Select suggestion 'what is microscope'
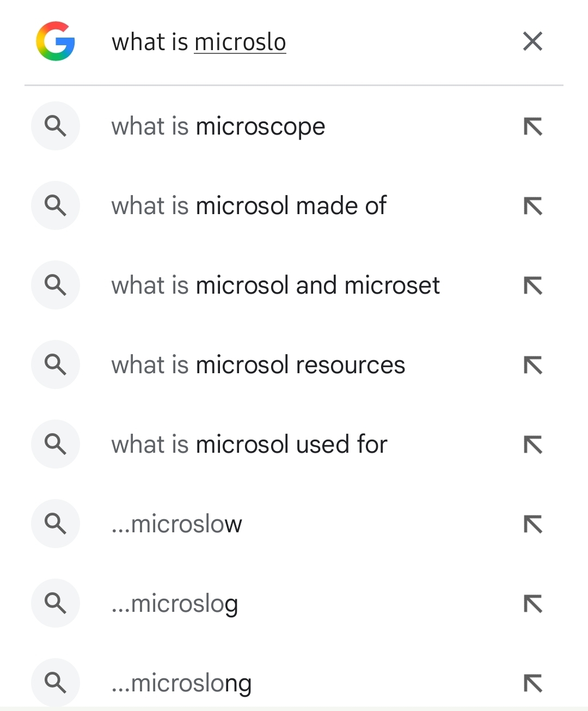 (x=218, y=126)
